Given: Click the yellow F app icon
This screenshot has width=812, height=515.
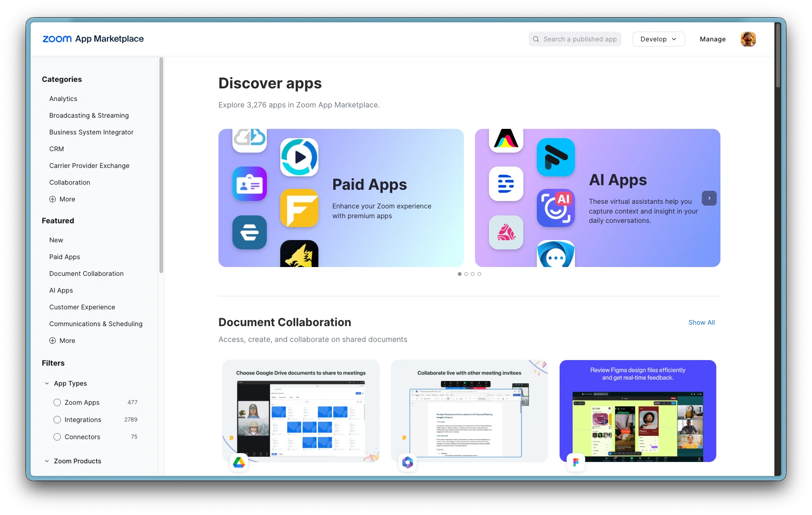Looking at the screenshot, I should (x=299, y=208).
